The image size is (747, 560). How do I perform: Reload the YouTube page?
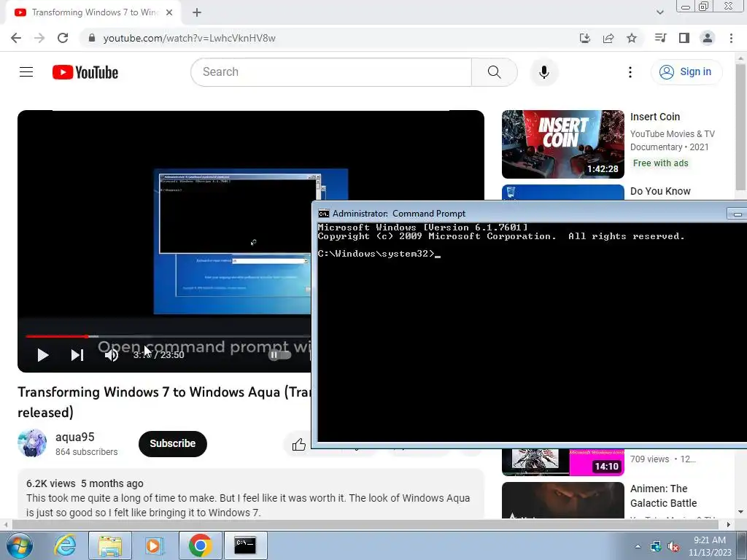63,38
